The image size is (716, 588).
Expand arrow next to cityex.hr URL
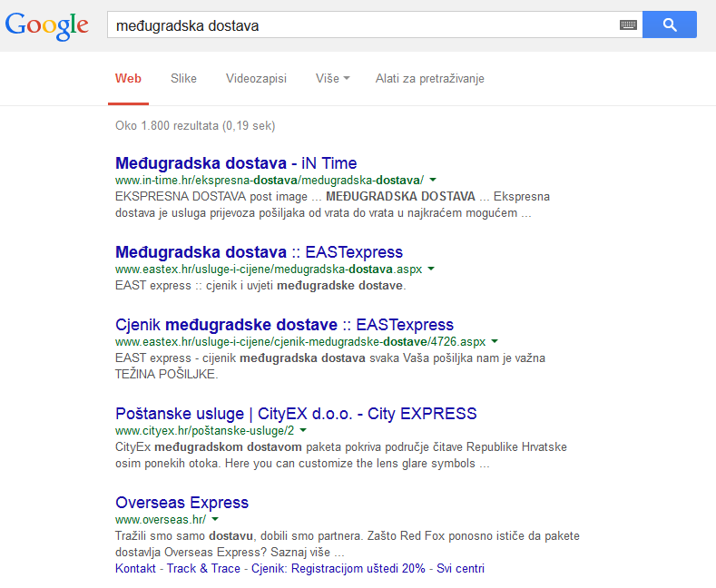[303, 430]
